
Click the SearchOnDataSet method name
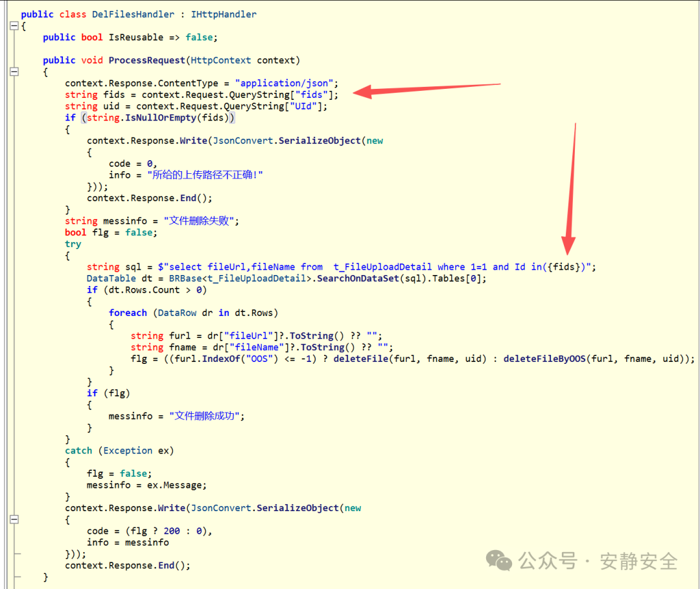(x=363, y=278)
